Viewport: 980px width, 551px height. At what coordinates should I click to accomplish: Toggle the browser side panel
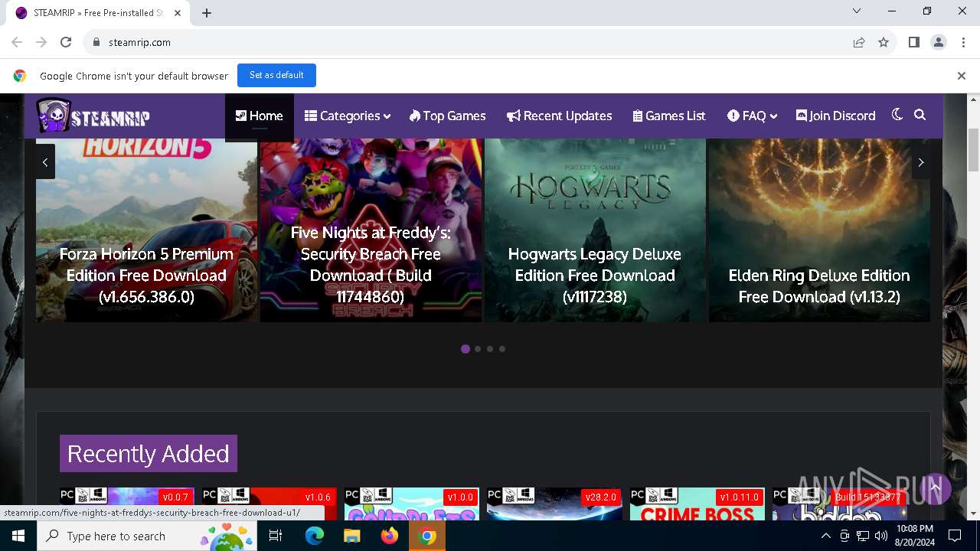(x=914, y=42)
